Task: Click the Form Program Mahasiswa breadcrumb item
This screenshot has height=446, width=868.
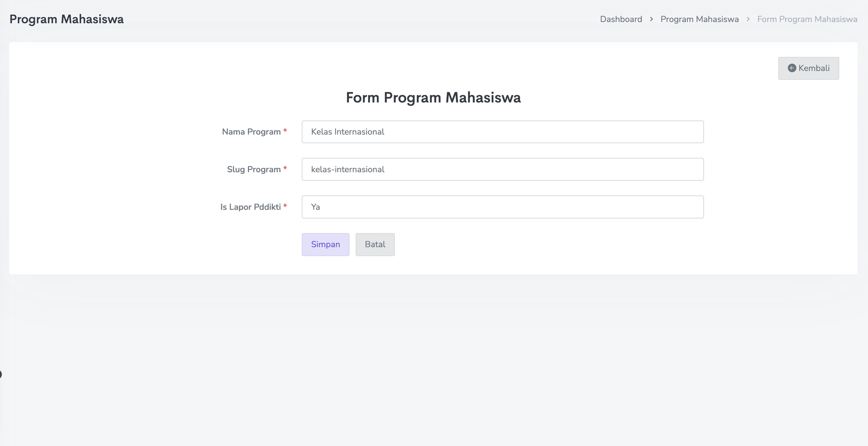Action: [807, 19]
